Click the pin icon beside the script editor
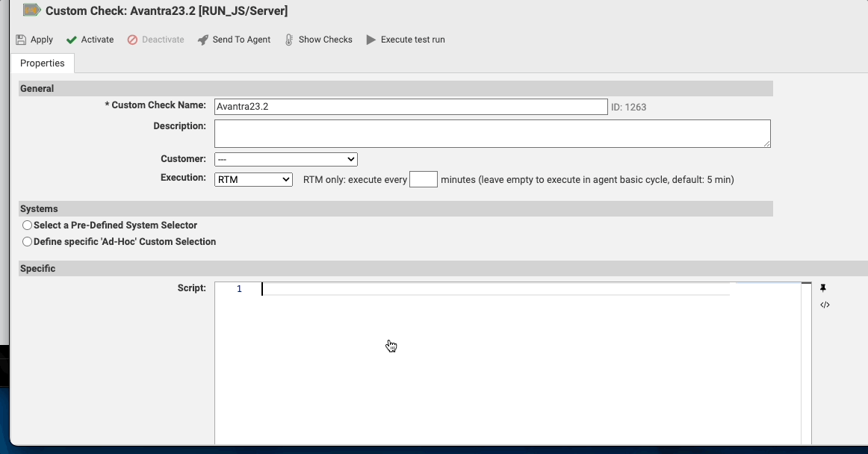Screen dimensions: 868x454 (824, 287)
